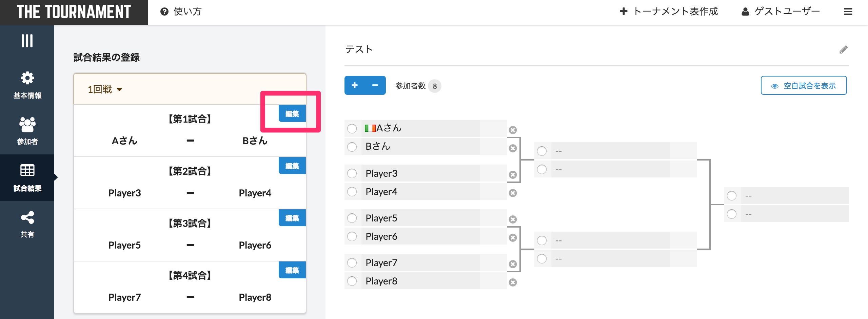868x319 pixels.
Task: Open 基本情報 settings gear
Action: pyautogui.click(x=27, y=85)
